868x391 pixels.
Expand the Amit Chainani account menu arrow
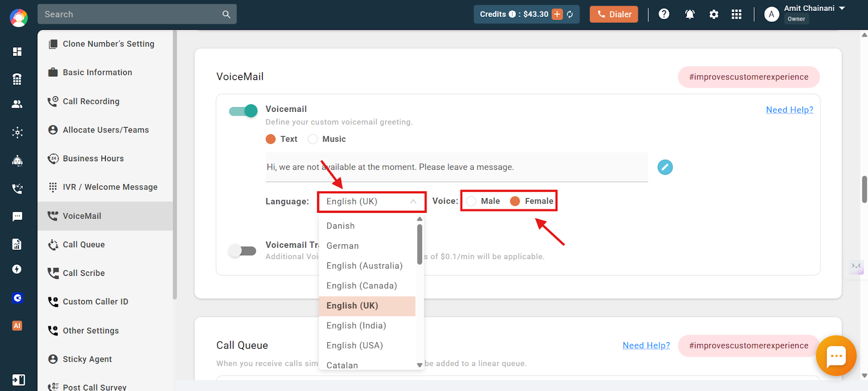click(x=842, y=8)
